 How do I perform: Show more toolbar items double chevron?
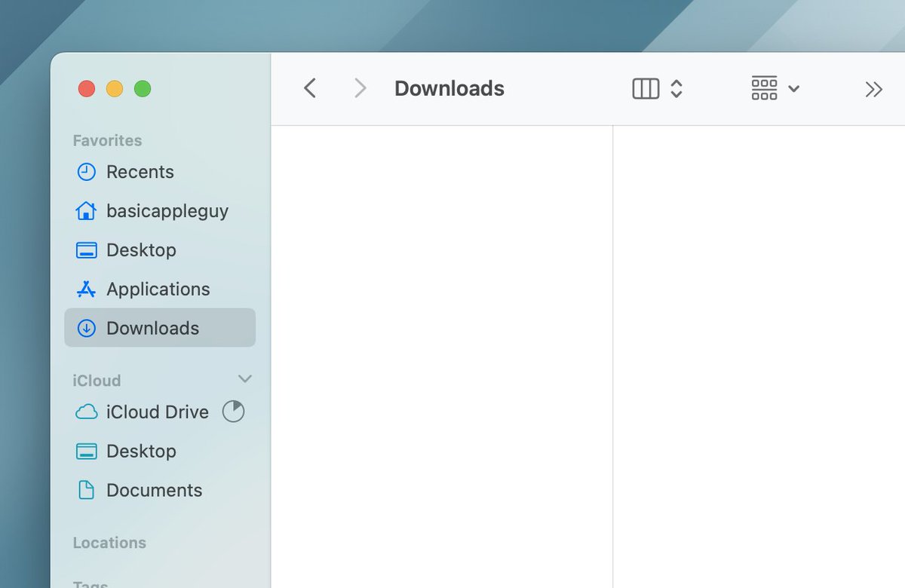point(873,90)
